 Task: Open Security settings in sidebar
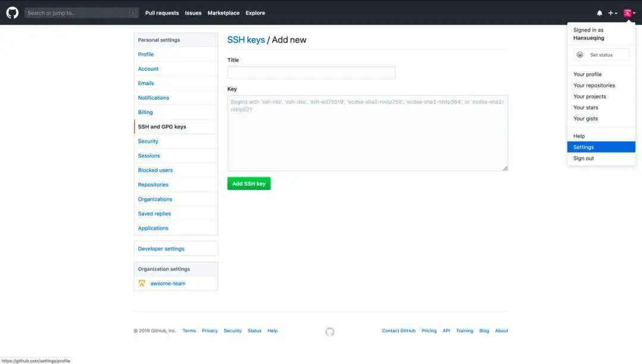[175, 141]
